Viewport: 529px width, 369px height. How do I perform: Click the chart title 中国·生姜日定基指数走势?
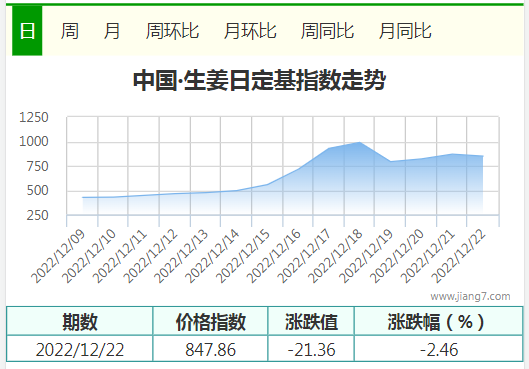[x=259, y=80]
